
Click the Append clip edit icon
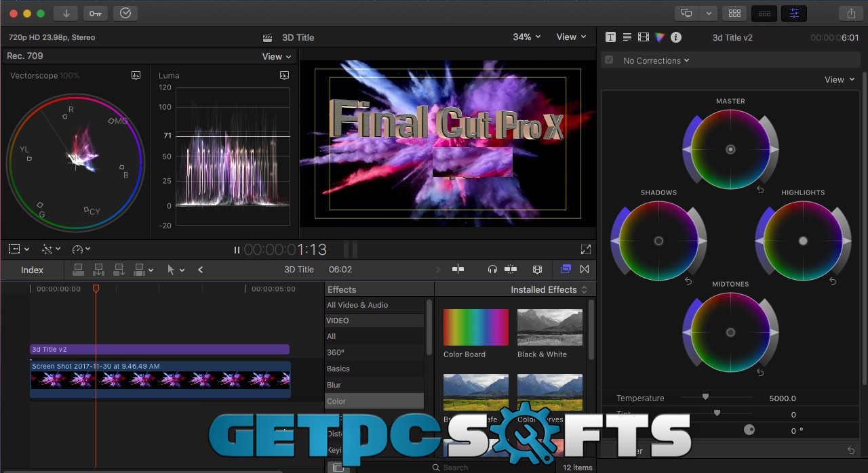[119, 270]
